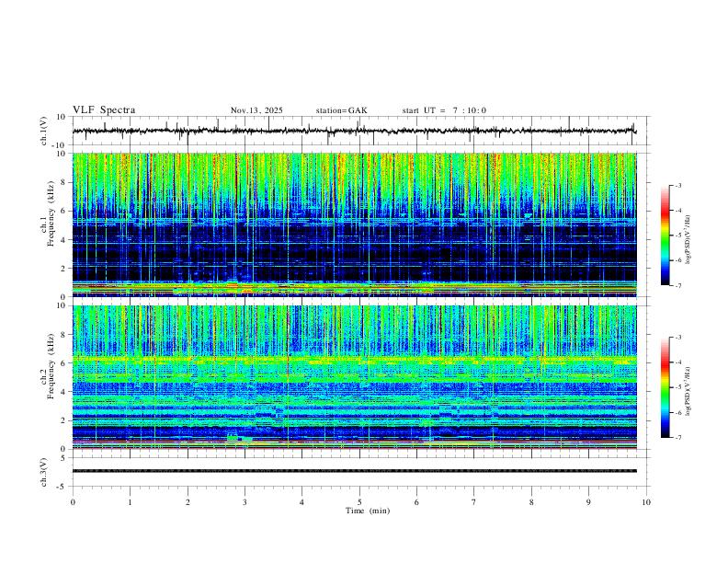Click the "6" kHz tick of ch.1 spectrogram
Screen dimensions: 728x563
coord(64,211)
